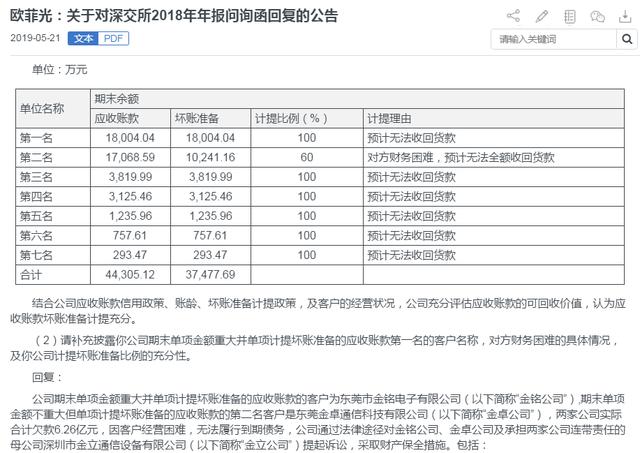
Task: Select the 单位名称 table header cell
Action: 42,108
